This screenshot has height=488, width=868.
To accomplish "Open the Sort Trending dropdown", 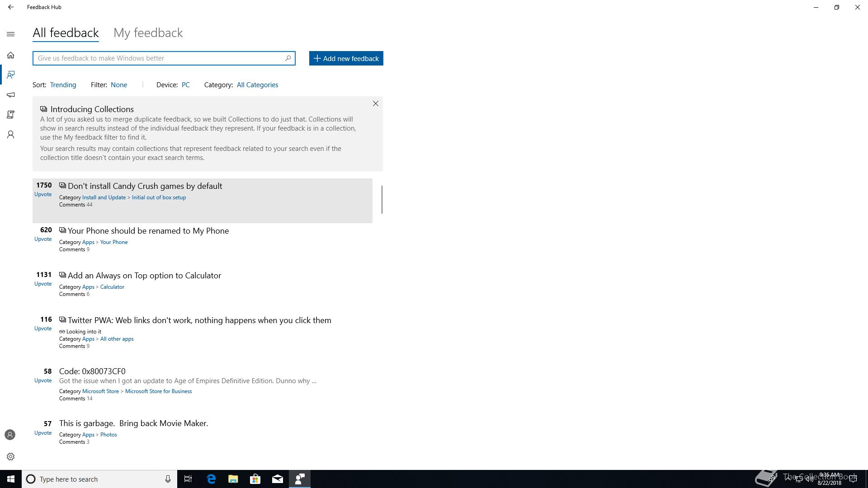I will 63,85.
